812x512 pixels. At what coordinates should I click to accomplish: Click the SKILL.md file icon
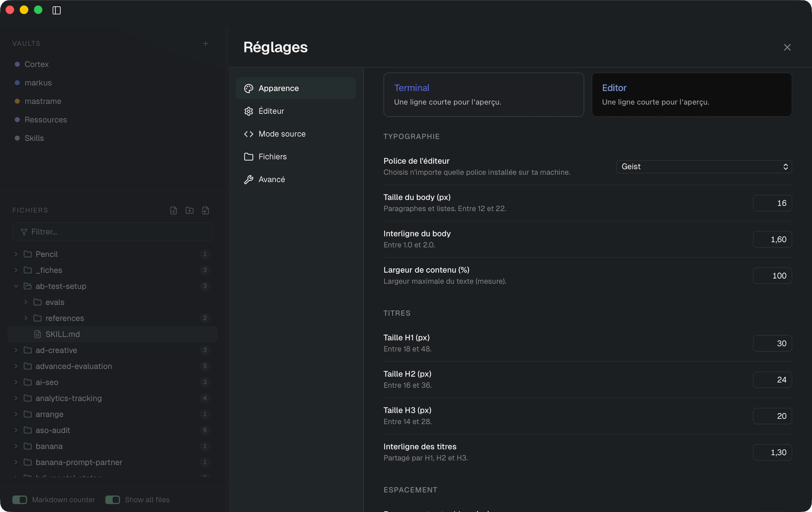(38, 334)
